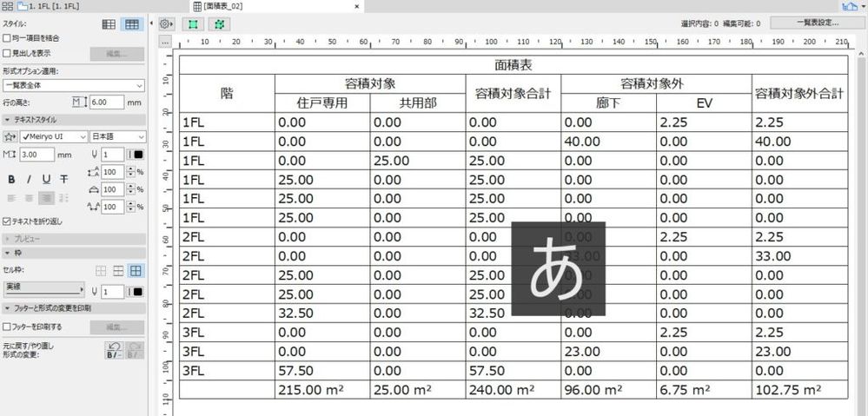Viewport: 868px width, 416px height.
Task: Enable フッターを印刷する checkbox
Action: [7, 327]
